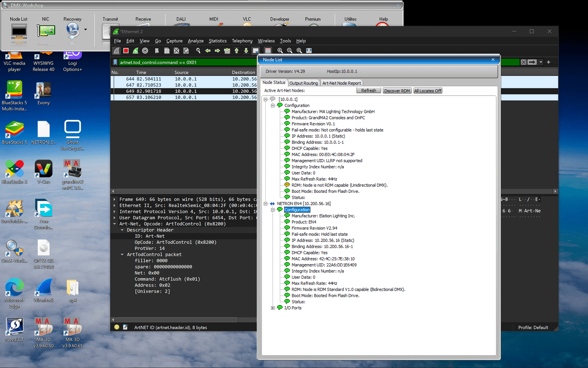Switch to the Output Routing tab
Image resolution: width=588 pixels, height=368 pixels.
[x=304, y=83]
